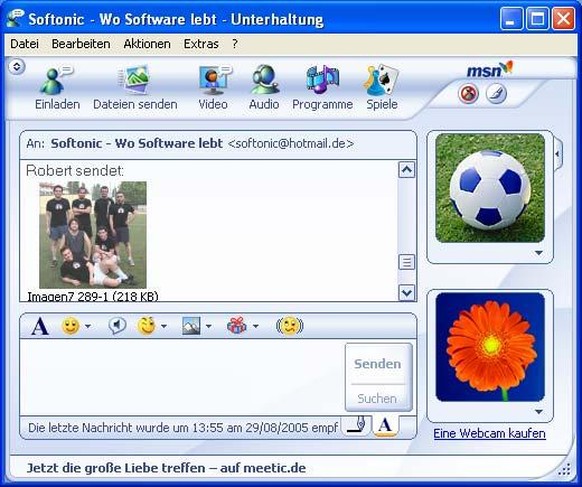Open the Datei menu
Image resolution: width=582 pixels, height=487 pixels.
(x=24, y=44)
